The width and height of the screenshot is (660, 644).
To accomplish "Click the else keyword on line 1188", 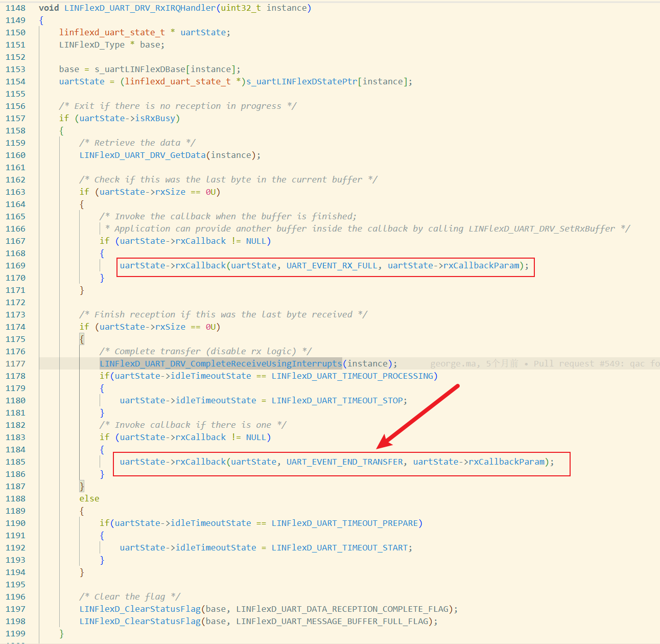I will click(89, 498).
